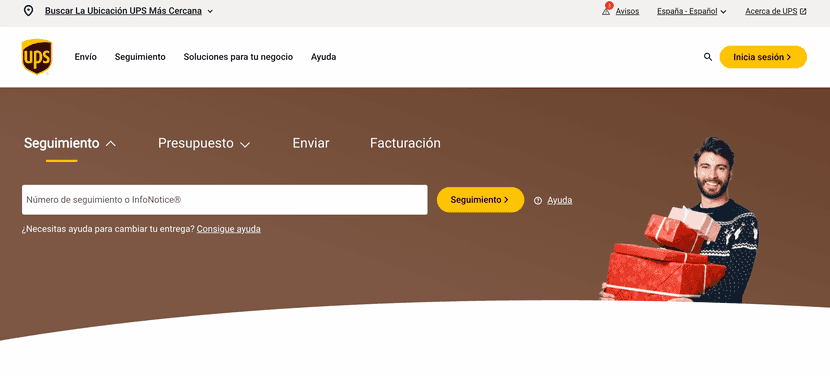
Task: Open the search magnifier icon
Action: coord(708,57)
